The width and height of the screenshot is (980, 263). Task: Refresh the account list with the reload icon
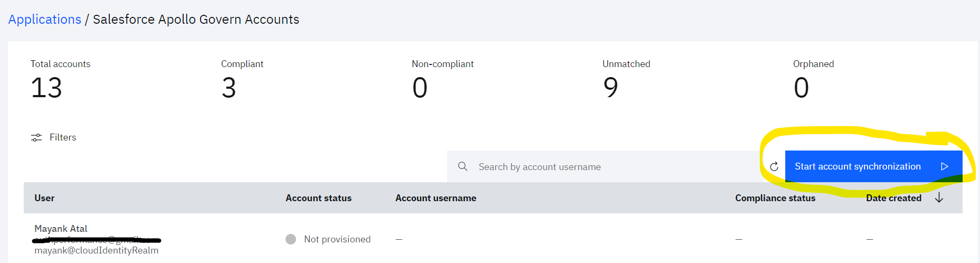tap(774, 166)
